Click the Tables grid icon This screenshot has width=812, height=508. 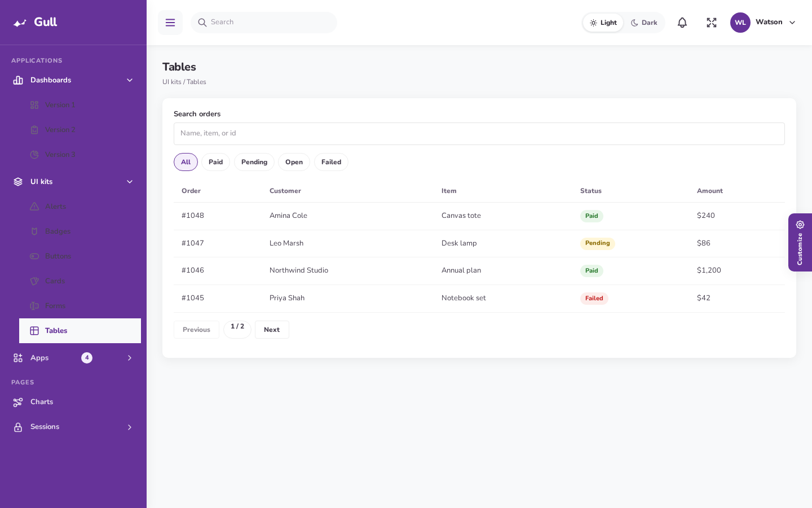(34, 331)
